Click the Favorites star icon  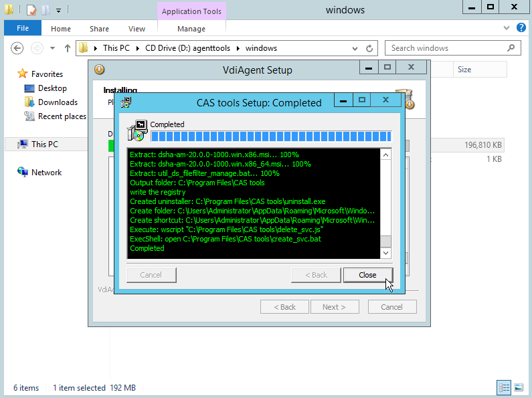[22, 73]
